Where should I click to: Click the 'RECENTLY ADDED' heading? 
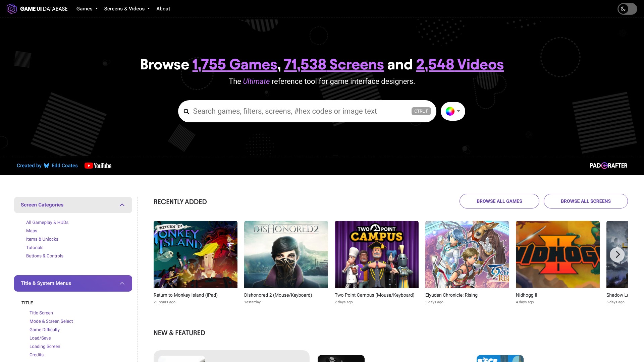(x=180, y=202)
